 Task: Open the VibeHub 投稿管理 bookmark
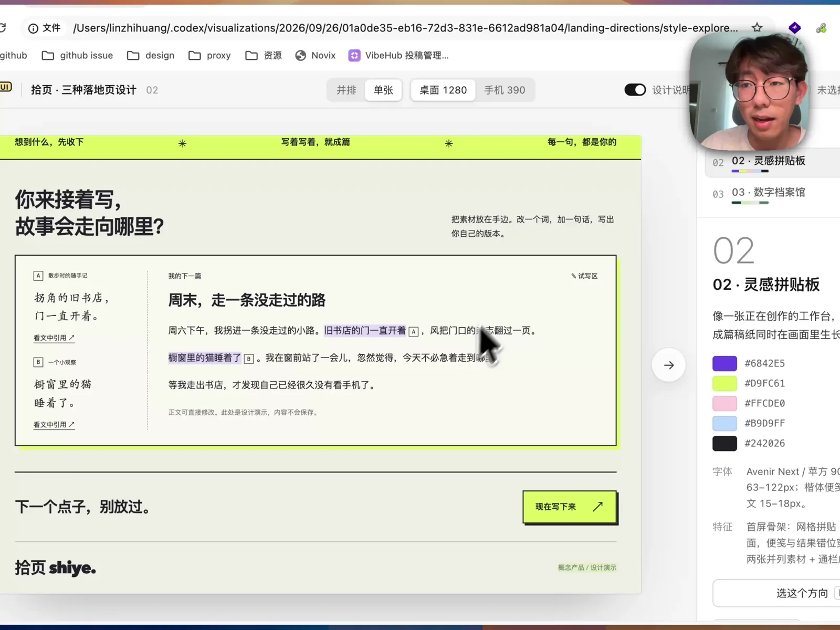(x=398, y=55)
